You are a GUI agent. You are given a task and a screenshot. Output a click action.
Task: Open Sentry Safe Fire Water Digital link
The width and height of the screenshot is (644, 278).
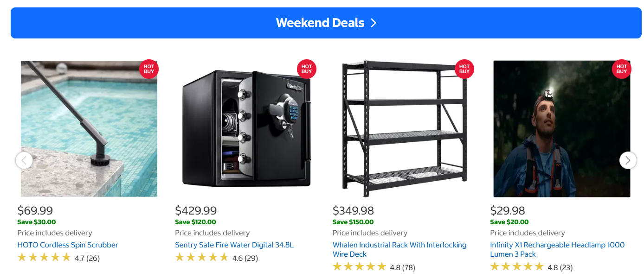(234, 245)
